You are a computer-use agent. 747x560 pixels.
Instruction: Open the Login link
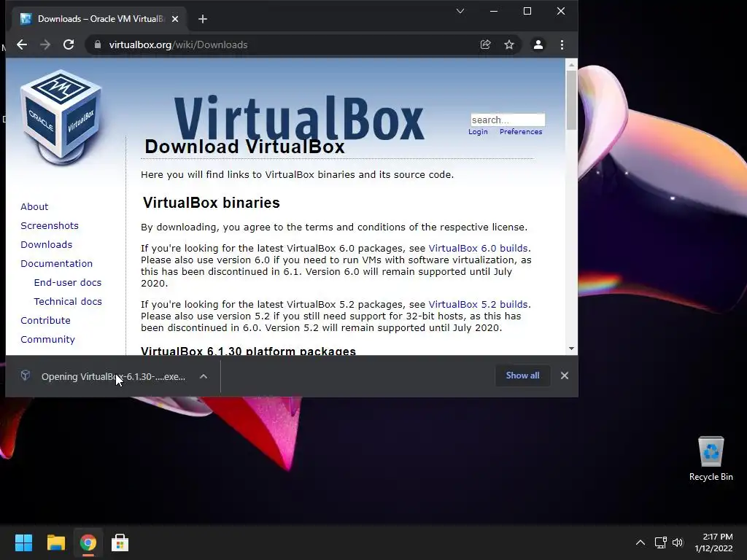click(x=478, y=132)
